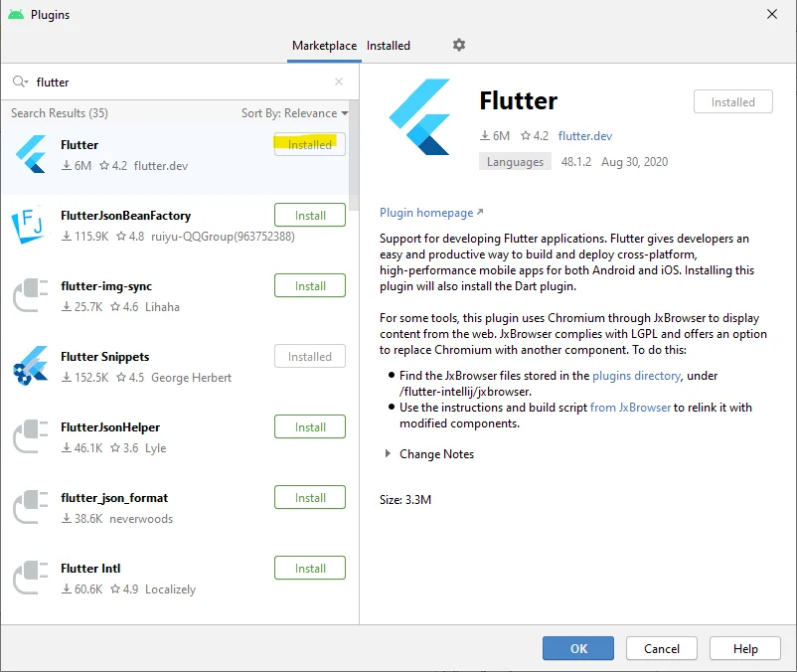Click large Flutter logo in details pane
This screenshot has height=672, width=797.
(x=419, y=117)
